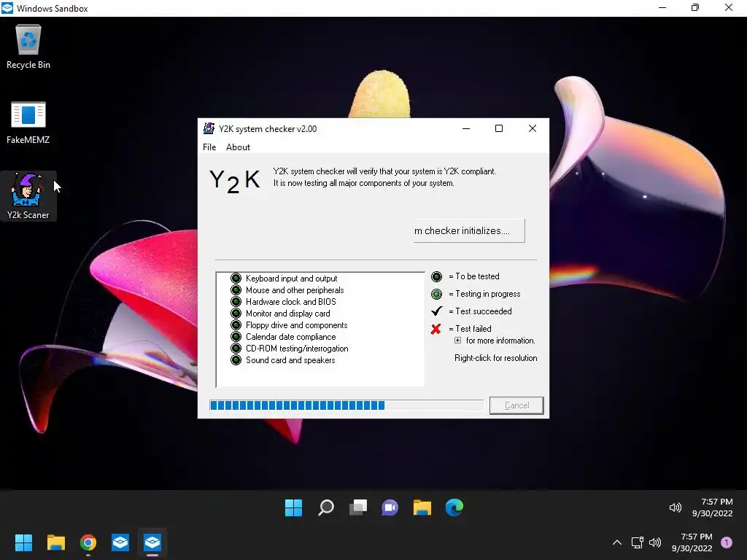747x560 pixels.
Task: Click the Hardware clock and BIOS row text
Action: [290, 301]
